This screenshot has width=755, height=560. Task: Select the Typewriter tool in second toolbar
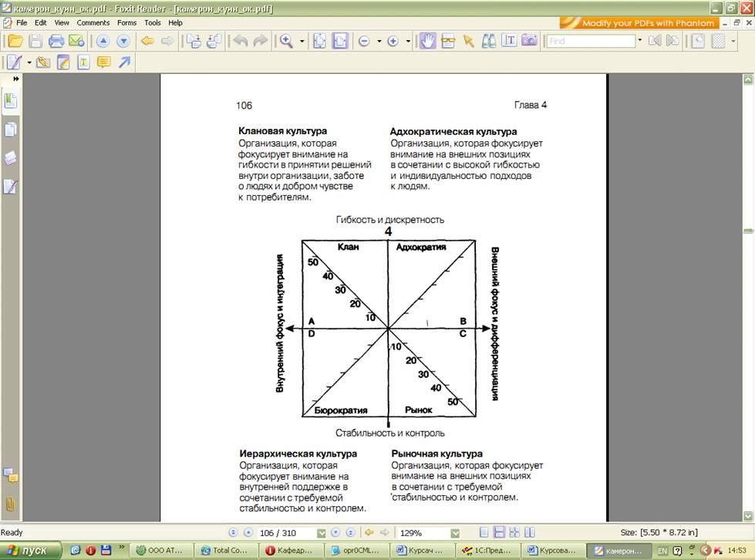click(x=83, y=62)
